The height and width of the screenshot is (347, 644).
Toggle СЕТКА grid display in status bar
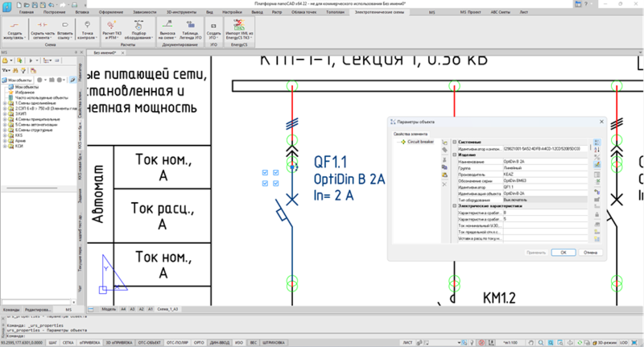(x=69, y=341)
